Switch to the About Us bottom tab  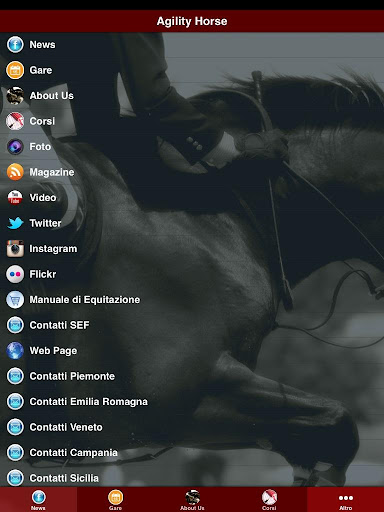point(192,499)
